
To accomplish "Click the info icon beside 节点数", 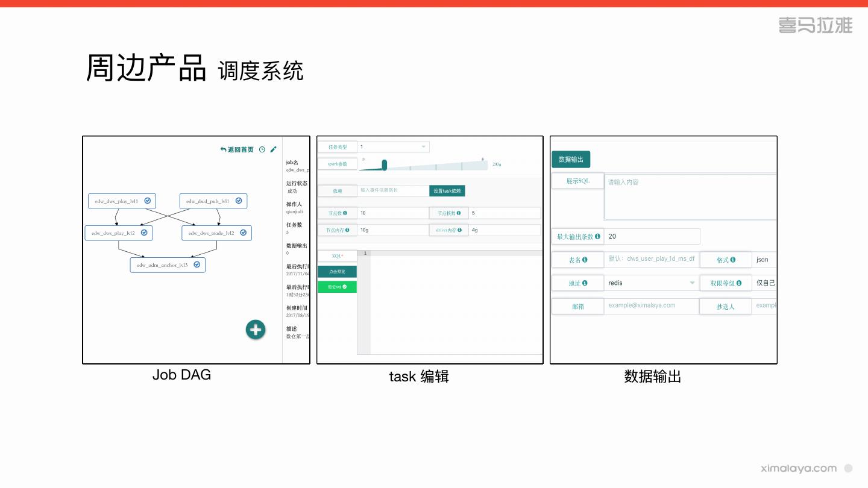I will 345,213.
